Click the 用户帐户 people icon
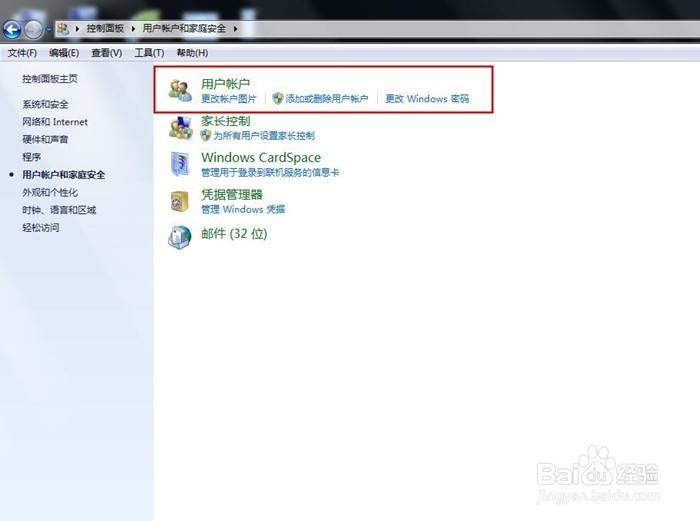700x521 pixels. 180,90
